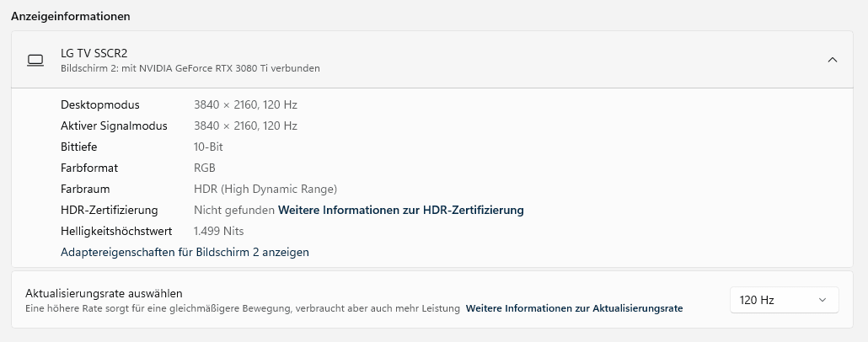Select the Desktopmodus label

pos(100,104)
